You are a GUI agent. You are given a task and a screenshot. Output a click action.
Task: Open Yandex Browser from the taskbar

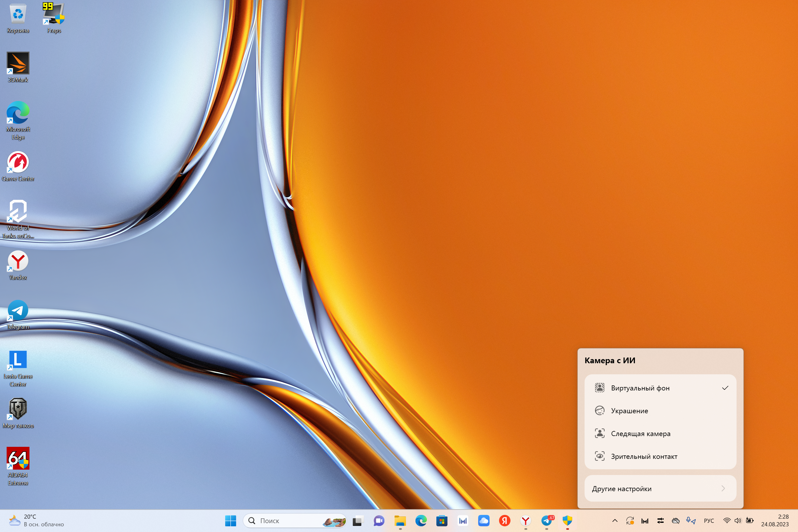[x=526, y=521]
